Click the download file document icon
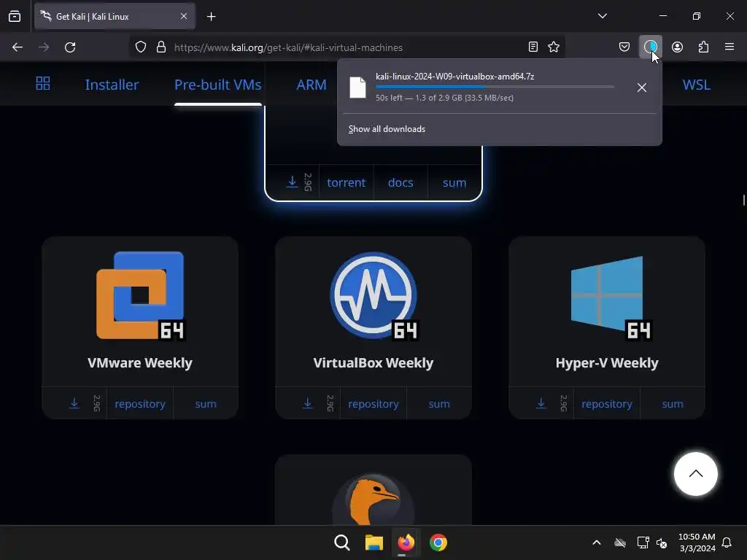This screenshot has width=747, height=560. (x=357, y=87)
